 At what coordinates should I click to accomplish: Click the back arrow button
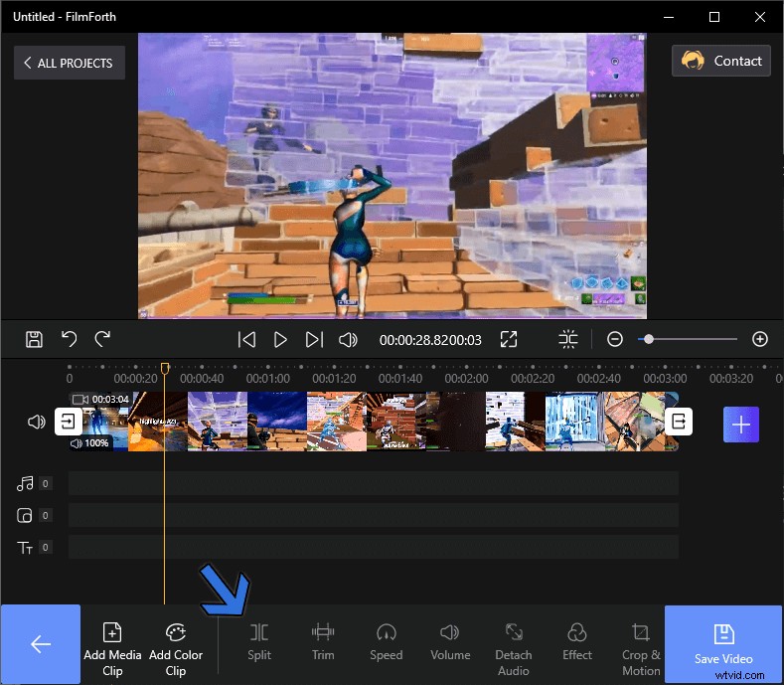(x=41, y=644)
